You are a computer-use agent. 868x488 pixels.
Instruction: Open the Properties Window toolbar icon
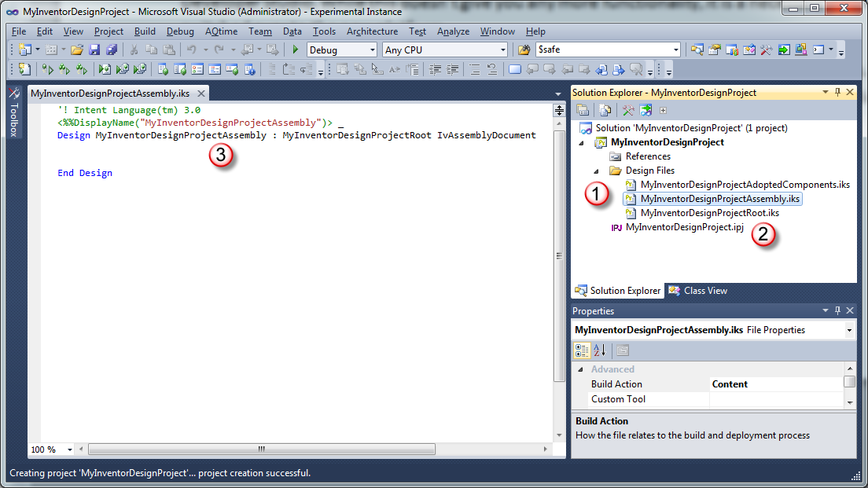pos(714,50)
